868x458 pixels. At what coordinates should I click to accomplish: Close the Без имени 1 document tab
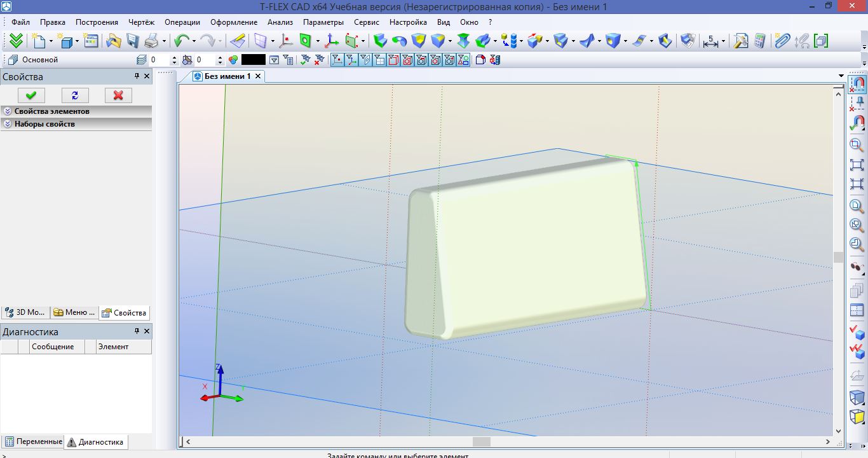pos(258,76)
